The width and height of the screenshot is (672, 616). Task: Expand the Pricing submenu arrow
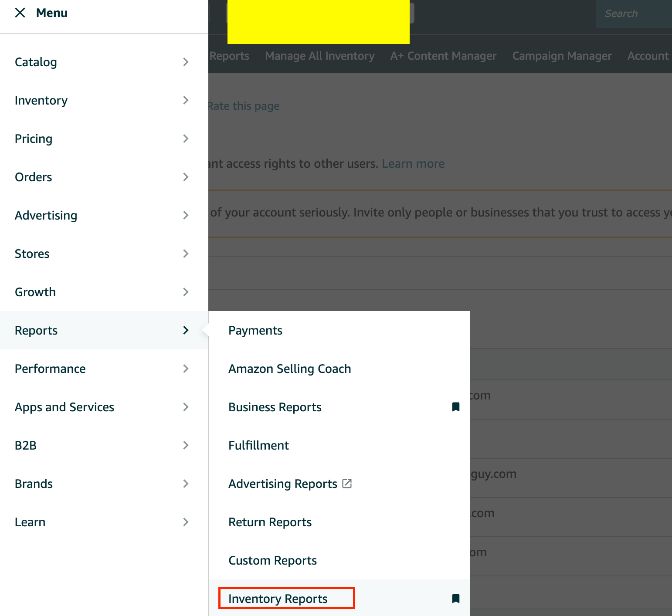[186, 139]
